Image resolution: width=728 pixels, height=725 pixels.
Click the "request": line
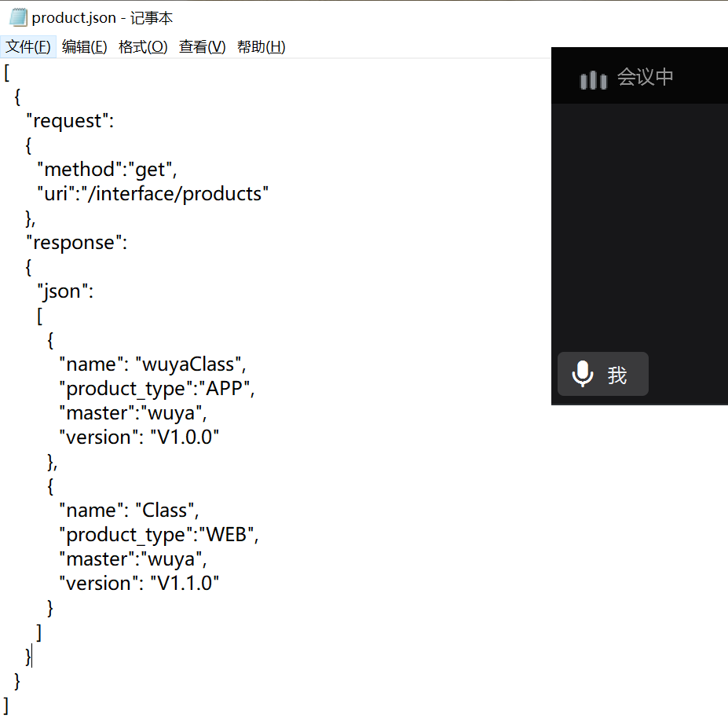pos(70,121)
